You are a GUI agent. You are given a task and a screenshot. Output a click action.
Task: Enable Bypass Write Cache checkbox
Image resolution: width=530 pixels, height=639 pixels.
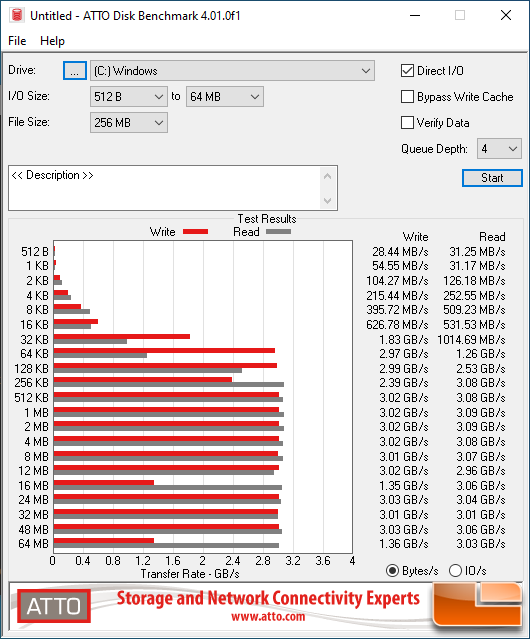pyautogui.click(x=407, y=97)
